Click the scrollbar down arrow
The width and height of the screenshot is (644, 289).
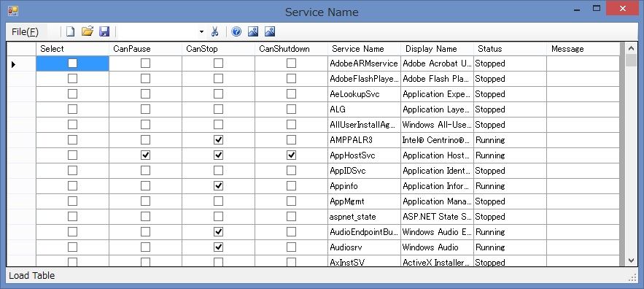pyautogui.click(x=632, y=261)
